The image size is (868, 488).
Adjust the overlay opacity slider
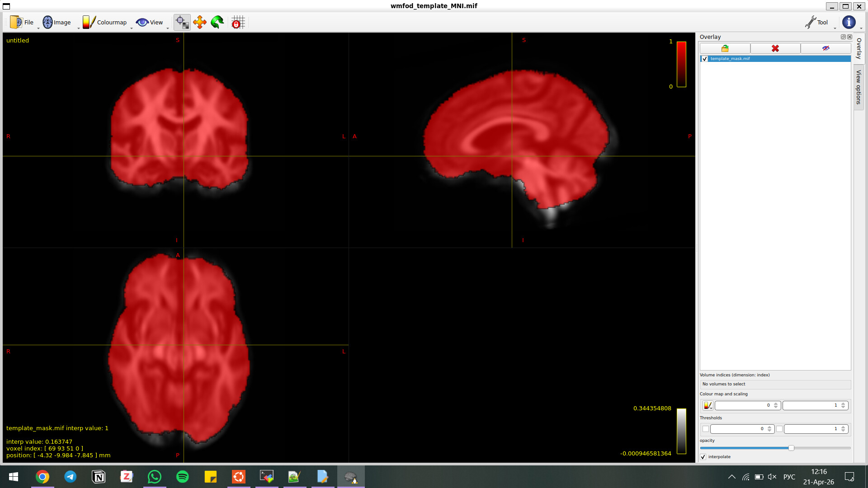pos(791,448)
